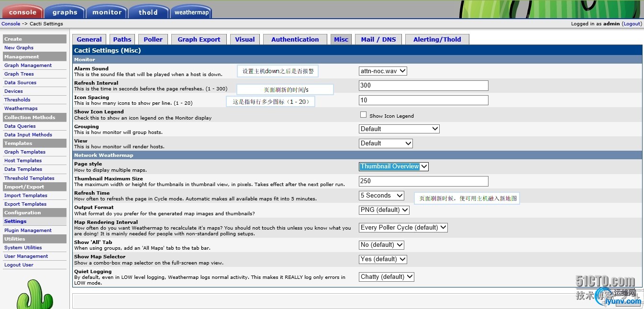Open Export Templates in sidebar
Image resolution: width=644 pixels, height=309 pixels.
point(25,204)
